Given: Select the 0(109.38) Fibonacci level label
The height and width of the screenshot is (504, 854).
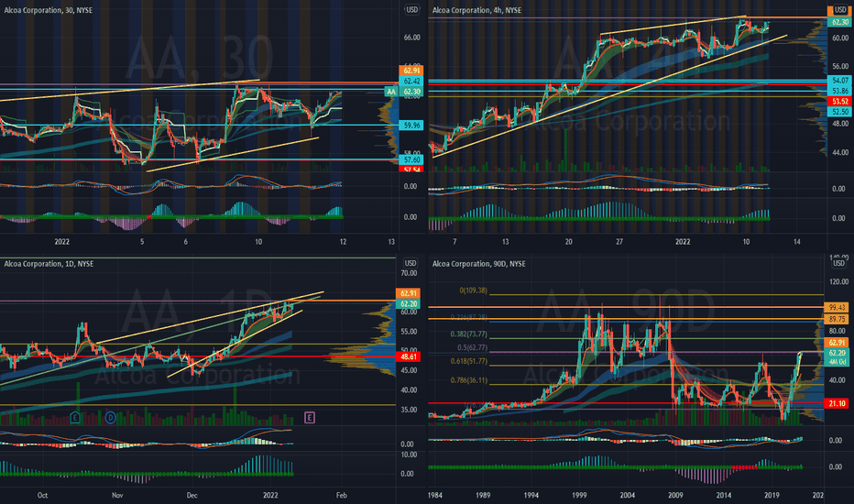Looking at the screenshot, I should pyautogui.click(x=474, y=290).
